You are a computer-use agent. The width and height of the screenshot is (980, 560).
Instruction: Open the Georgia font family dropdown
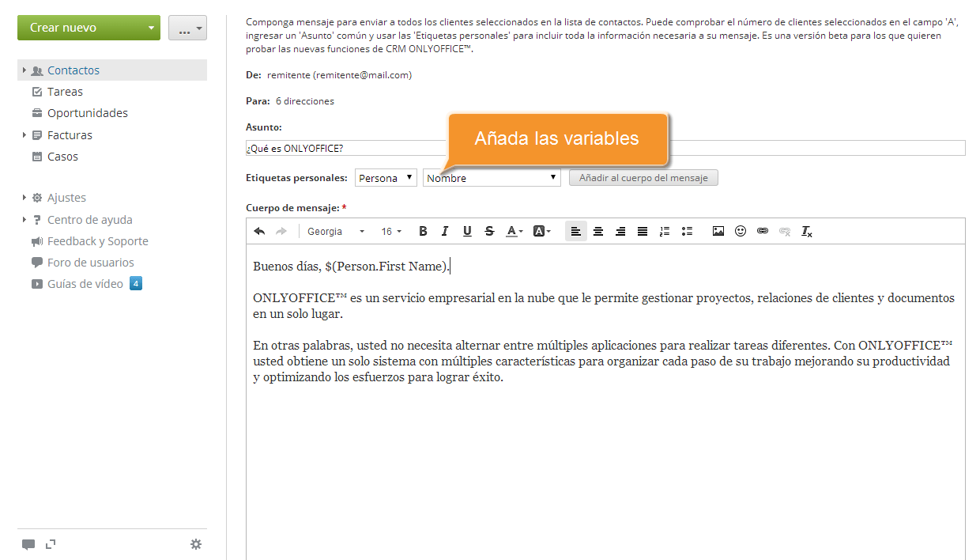click(x=336, y=231)
